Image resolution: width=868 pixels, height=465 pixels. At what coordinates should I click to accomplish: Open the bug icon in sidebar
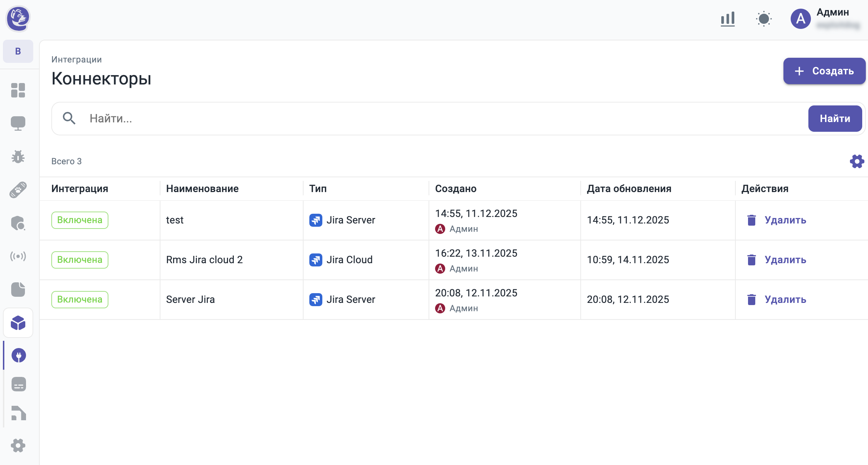18,157
